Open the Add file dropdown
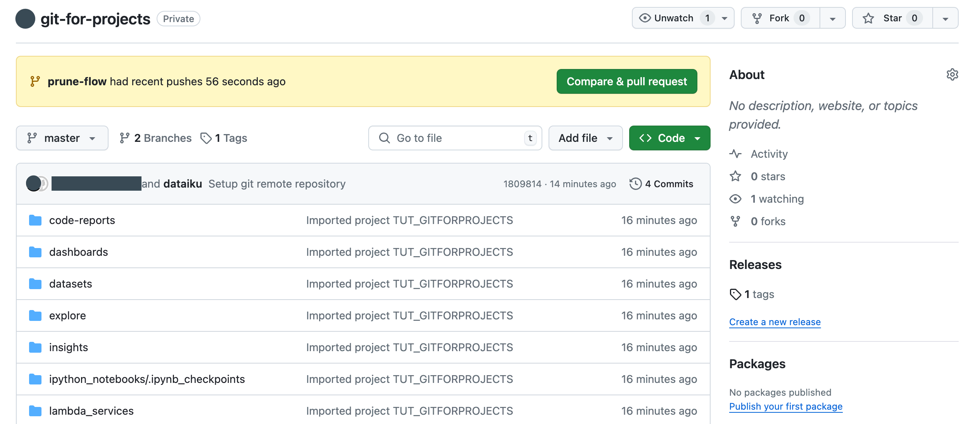The height and width of the screenshot is (424, 980). (x=585, y=138)
